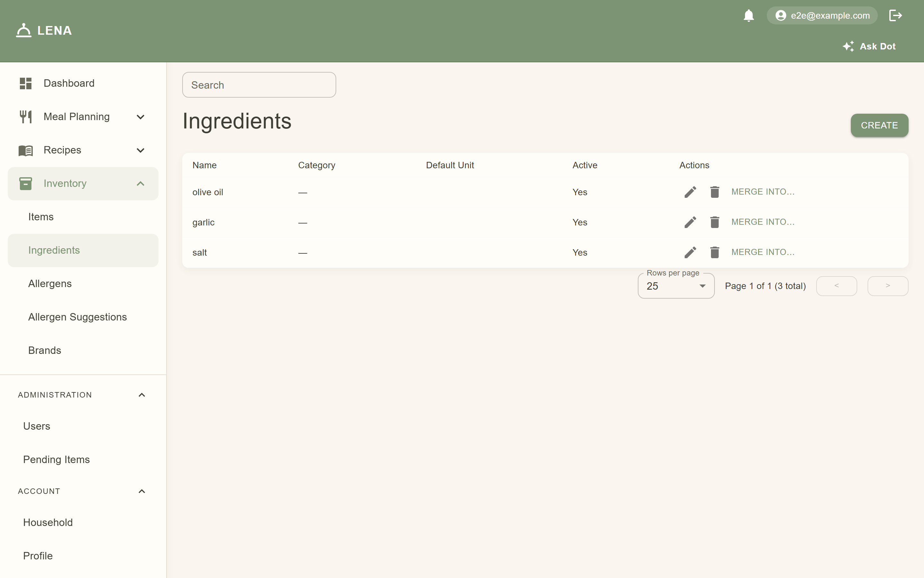Click the LENA logo icon
924x578 pixels.
[x=24, y=30]
